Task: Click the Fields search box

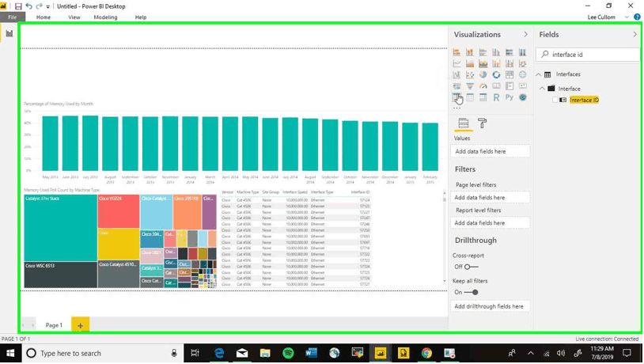Action: [587, 55]
